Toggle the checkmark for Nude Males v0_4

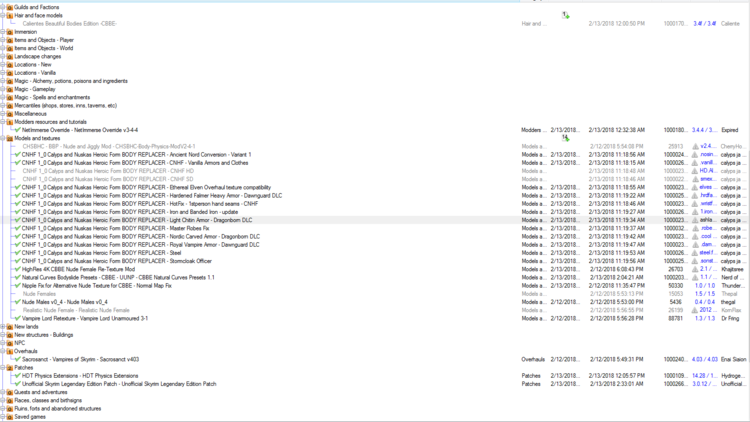coord(18,302)
